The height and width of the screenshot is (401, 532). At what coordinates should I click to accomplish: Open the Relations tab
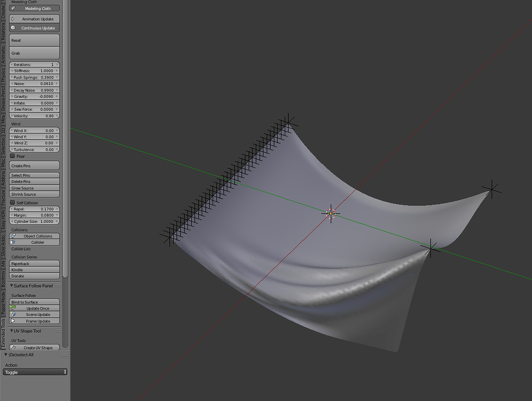3,31
